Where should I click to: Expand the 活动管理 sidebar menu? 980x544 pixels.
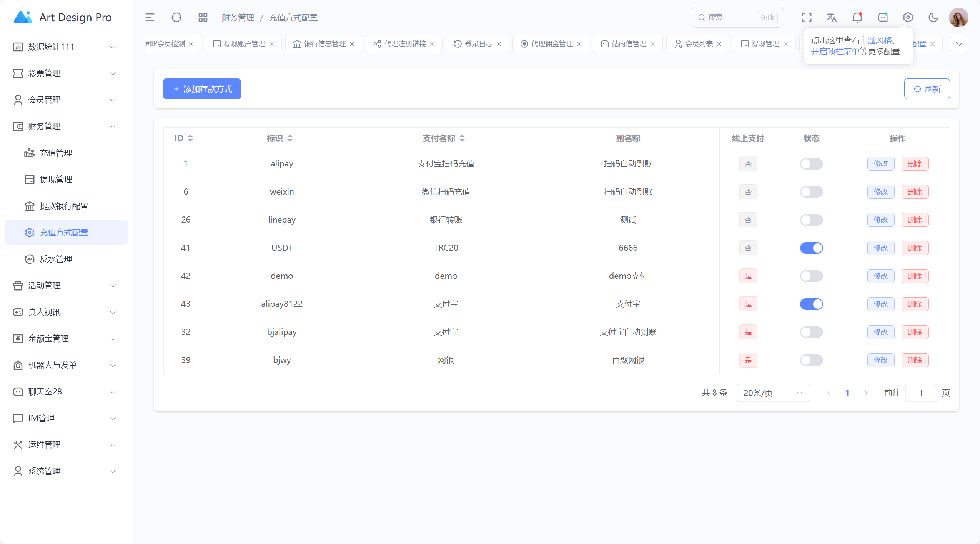pos(66,286)
